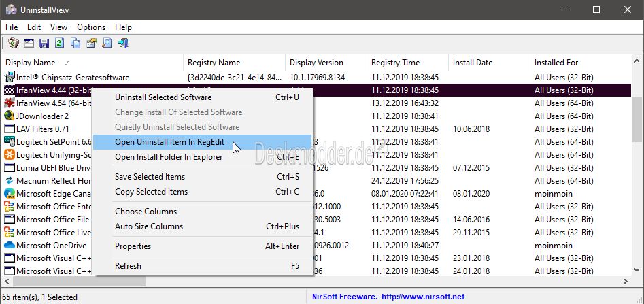Click the orange Logitech Unifying icon
The height and width of the screenshot is (304, 644).
click(9, 155)
